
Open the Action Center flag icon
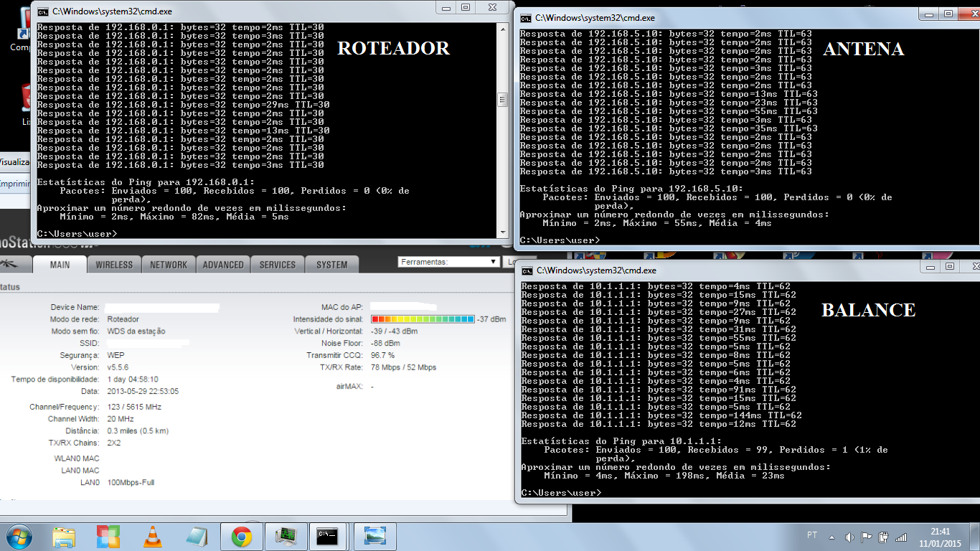pos(867,537)
